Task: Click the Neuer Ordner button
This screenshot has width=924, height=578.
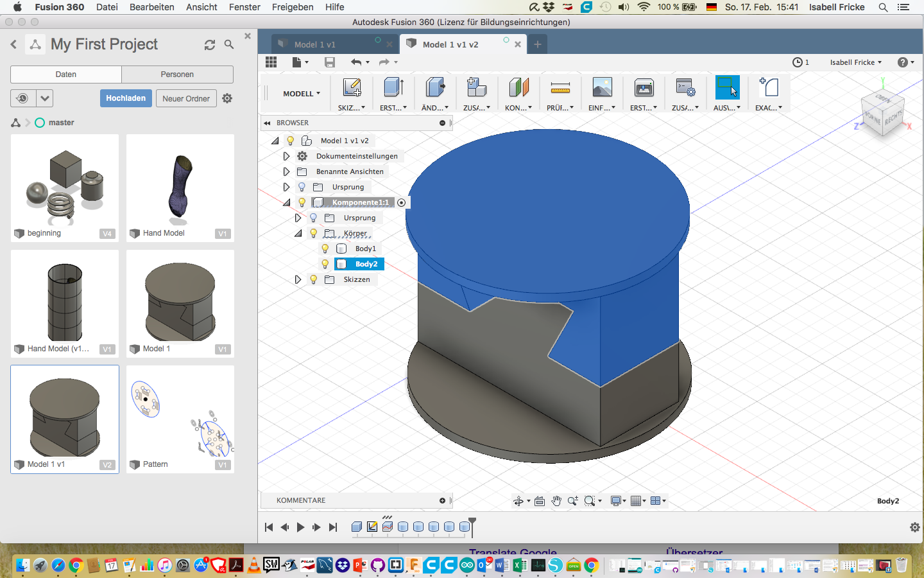Action: 186,98
